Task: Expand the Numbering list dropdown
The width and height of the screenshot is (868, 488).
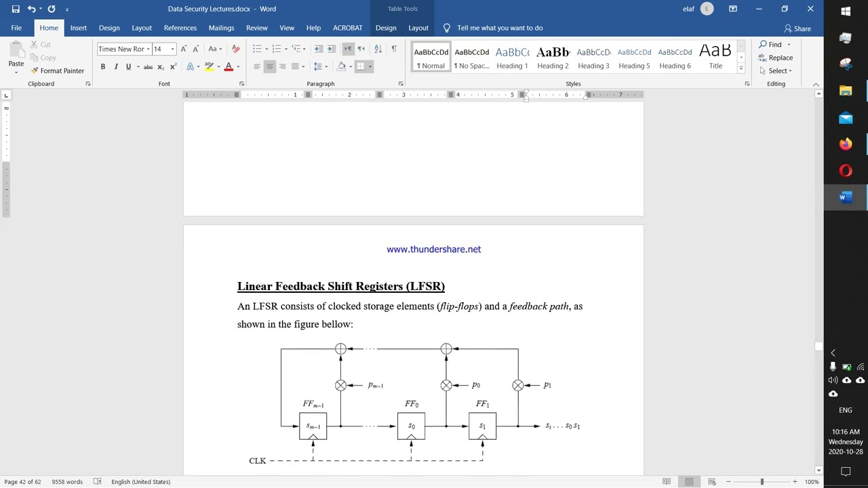Action: tap(286, 49)
